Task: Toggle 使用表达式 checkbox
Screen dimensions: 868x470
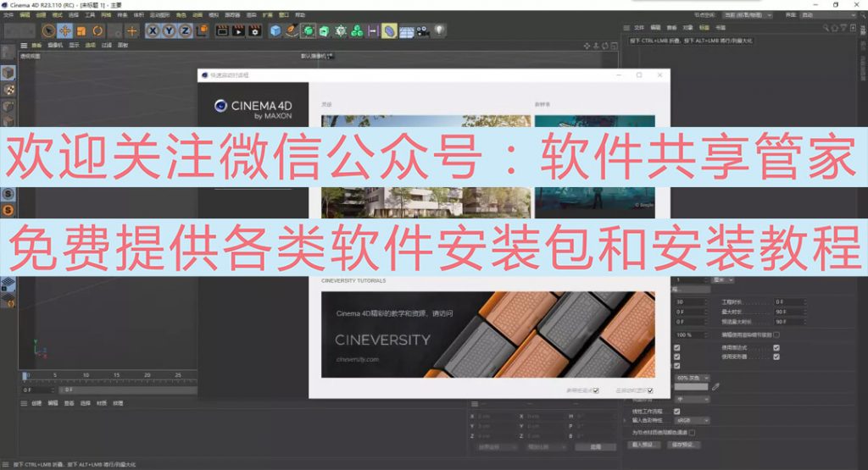Action: click(x=776, y=348)
